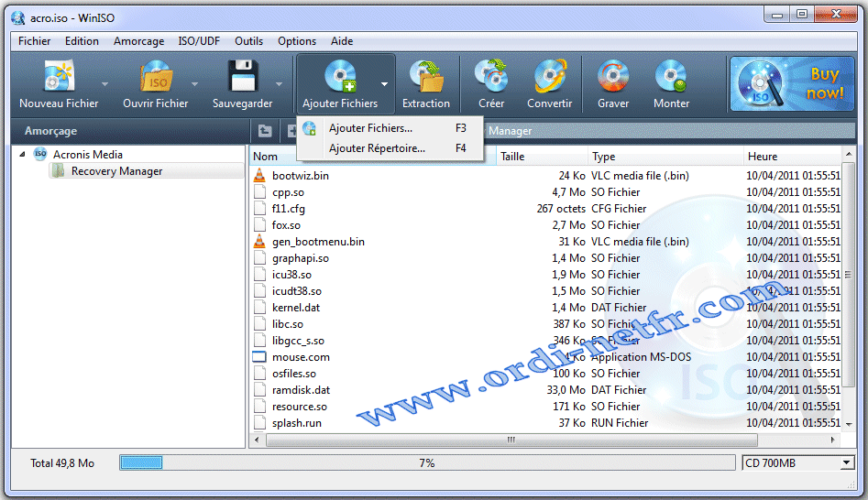Viewport: 868px width, 500px height.
Task: Click the WinISO icon in title bar
Action: pyautogui.click(x=18, y=17)
